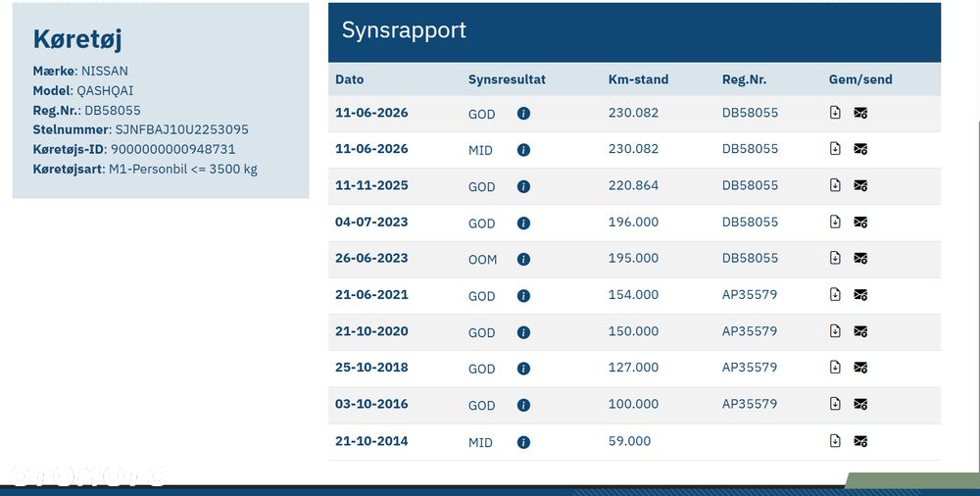
Task: Open info icon beside OOM result
Action: (523, 259)
